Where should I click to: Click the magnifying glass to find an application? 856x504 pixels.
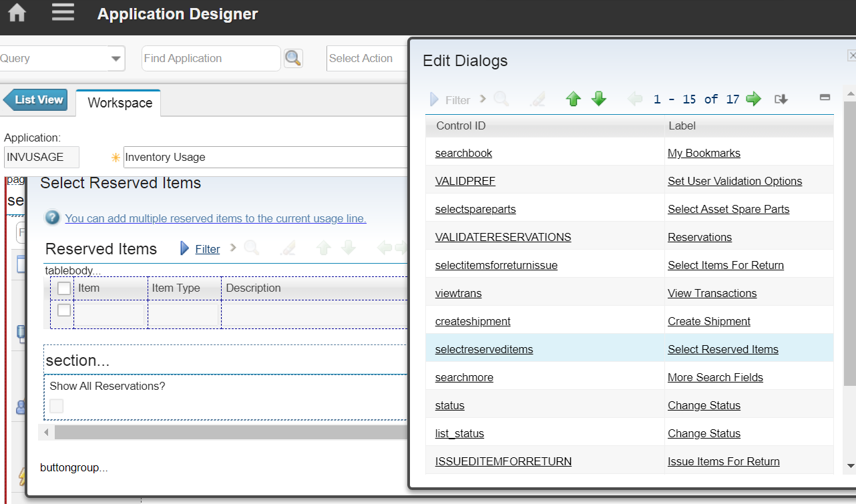(x=293, y=58)
